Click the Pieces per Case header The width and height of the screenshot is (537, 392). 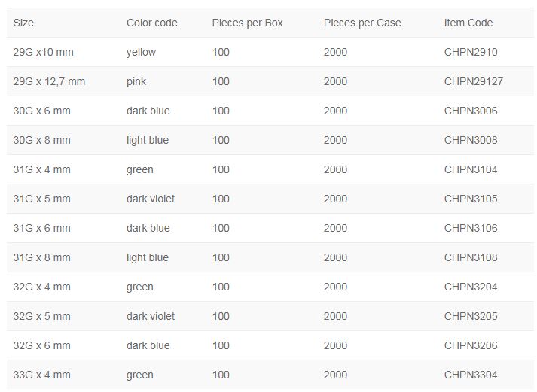(x=362, y=23)
